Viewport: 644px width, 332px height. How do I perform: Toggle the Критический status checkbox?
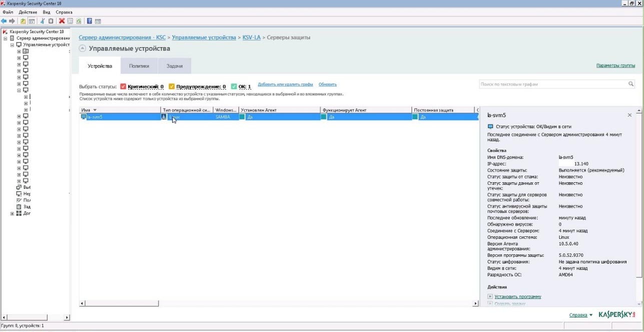(123, 87)
